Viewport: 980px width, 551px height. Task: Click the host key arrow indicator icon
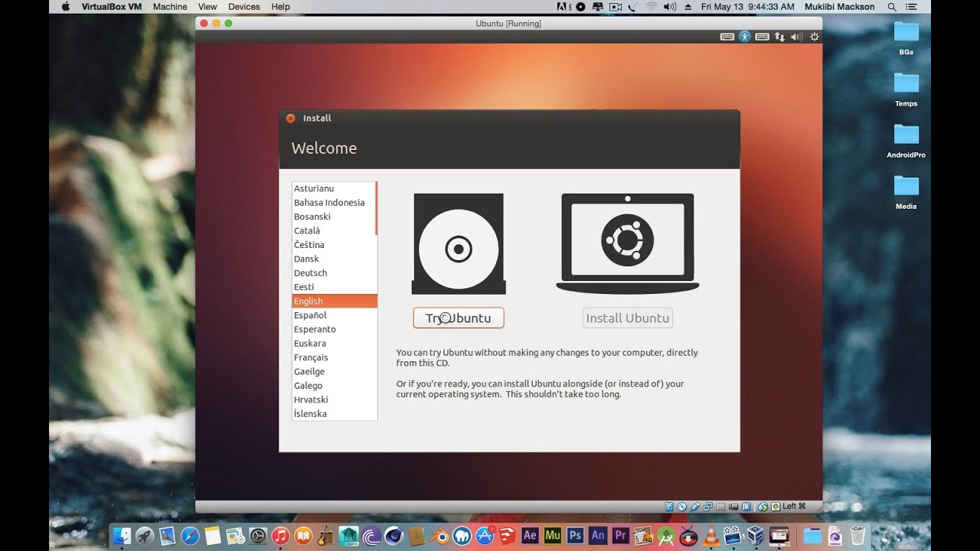[776, 507]
